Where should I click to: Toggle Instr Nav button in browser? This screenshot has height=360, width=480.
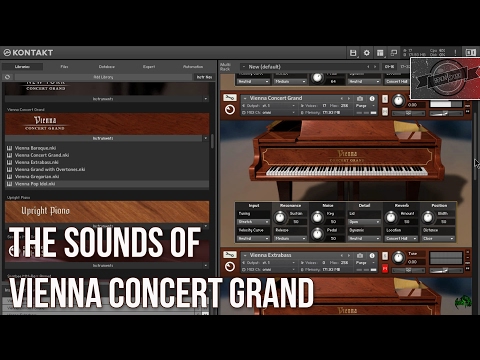point(204,77)
